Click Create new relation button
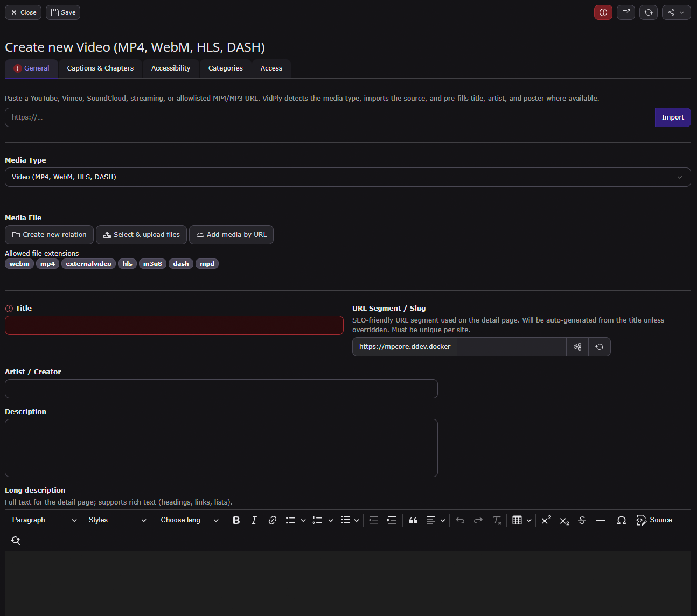Viewport: 697px width, 616px height. [49, 235]
